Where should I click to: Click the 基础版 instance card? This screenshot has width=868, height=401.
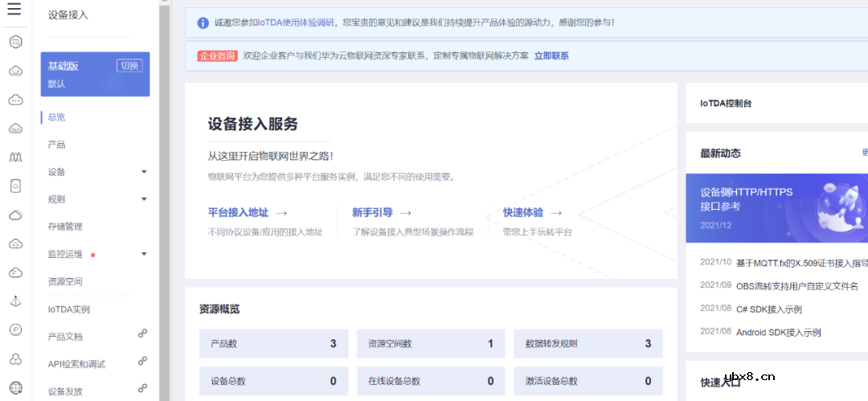(x=95, y=74)
